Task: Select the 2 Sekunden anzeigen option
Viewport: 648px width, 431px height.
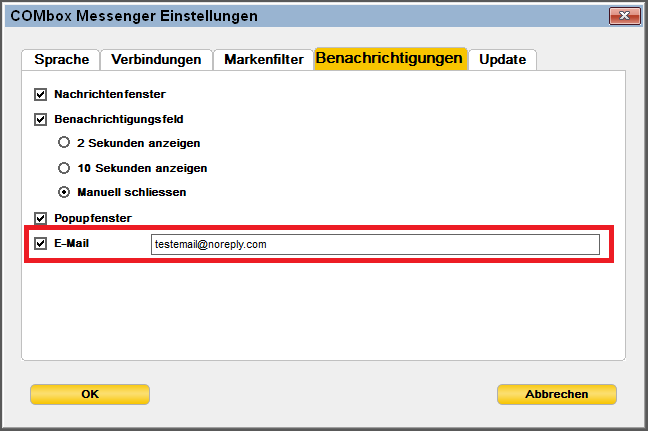Action: (x=64, y=143)
